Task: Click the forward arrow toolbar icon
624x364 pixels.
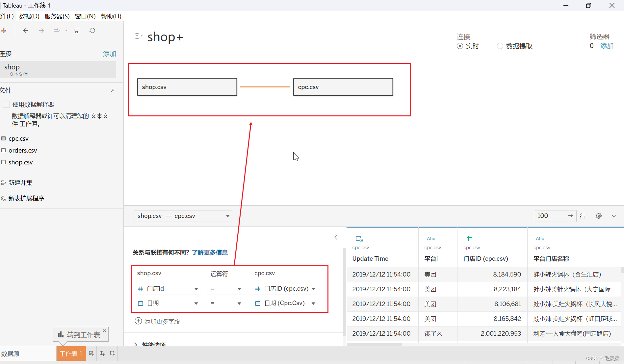Action: [x=41, y=31]
